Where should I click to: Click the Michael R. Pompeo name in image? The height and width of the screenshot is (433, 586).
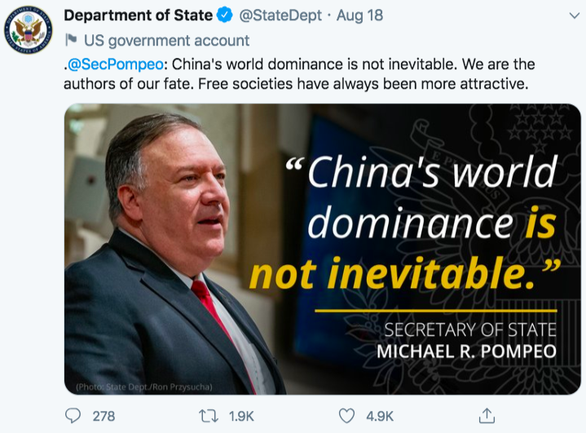(x=466, y=351)
